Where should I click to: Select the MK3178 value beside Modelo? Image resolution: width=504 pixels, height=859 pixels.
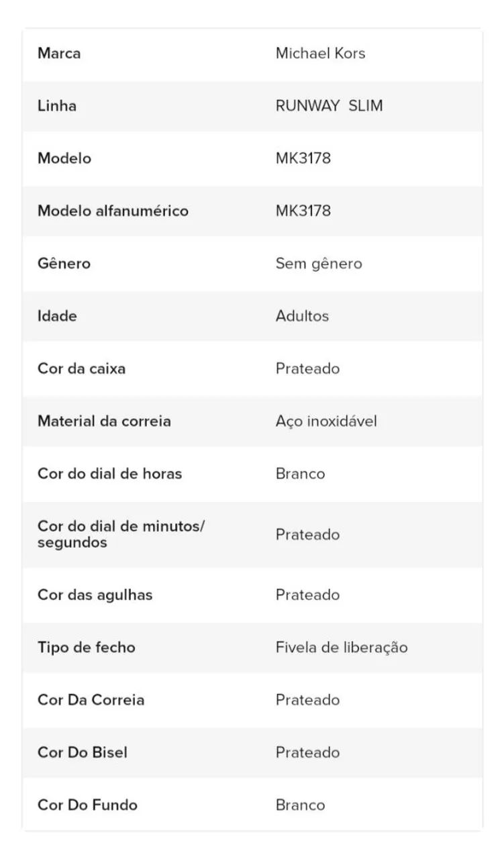(x=303, y=158)
